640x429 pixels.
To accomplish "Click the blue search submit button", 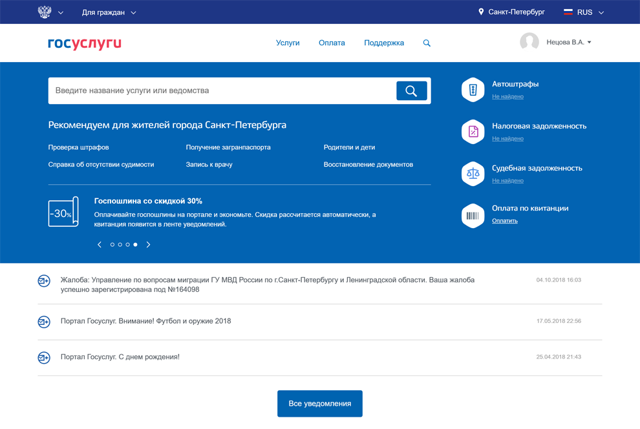I will 411,91.
